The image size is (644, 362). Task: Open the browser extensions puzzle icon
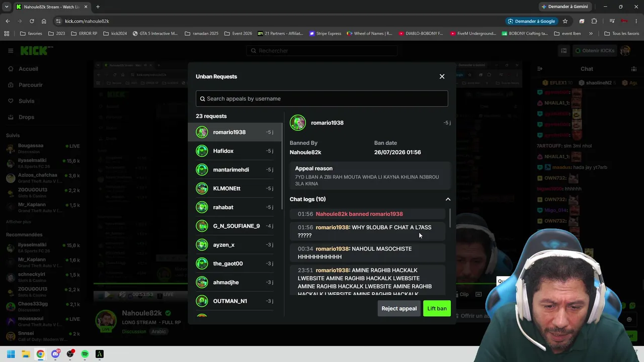[594, 21]
